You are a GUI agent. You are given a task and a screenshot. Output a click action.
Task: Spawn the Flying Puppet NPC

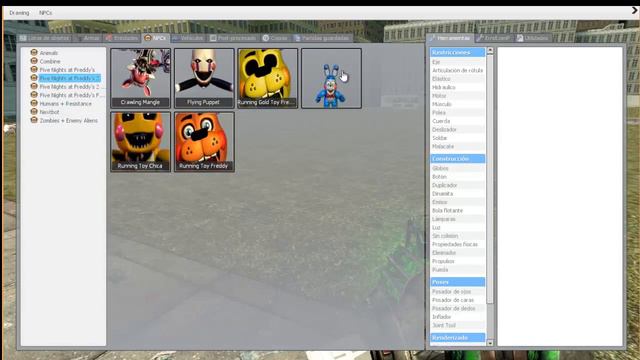[204, 78]
